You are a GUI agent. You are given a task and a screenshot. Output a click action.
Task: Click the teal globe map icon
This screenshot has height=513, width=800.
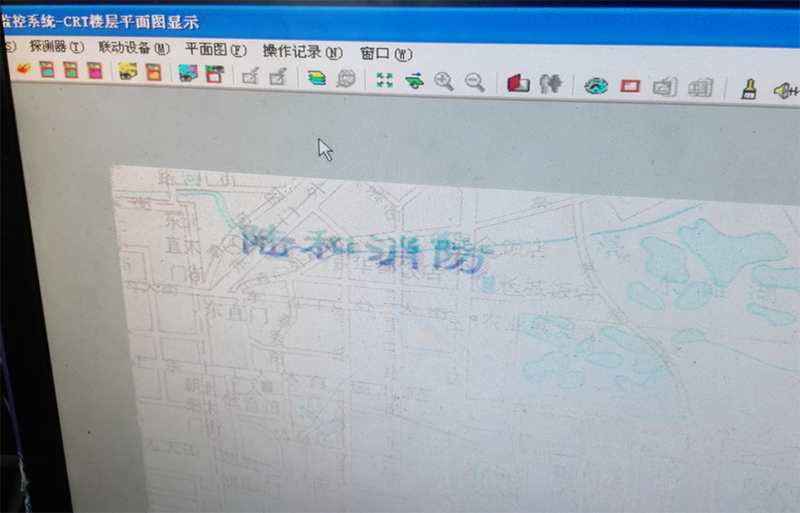coord(597,86)
